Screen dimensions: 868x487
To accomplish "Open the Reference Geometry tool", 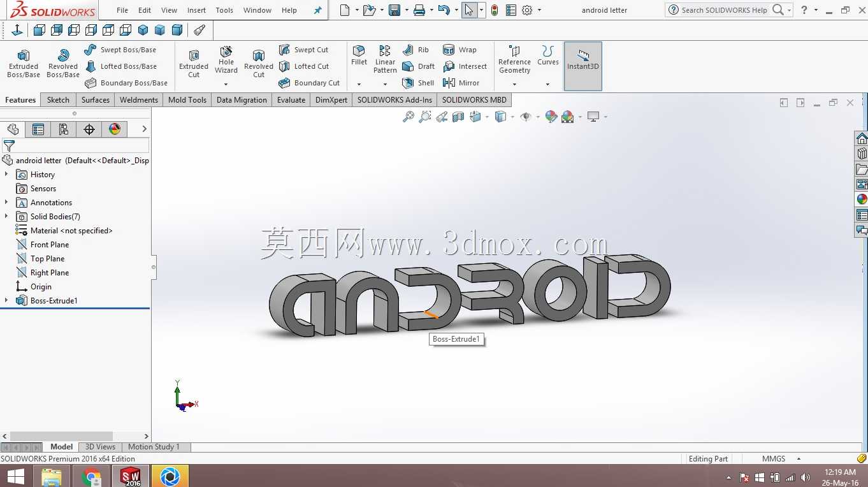I will click(514, 59).
